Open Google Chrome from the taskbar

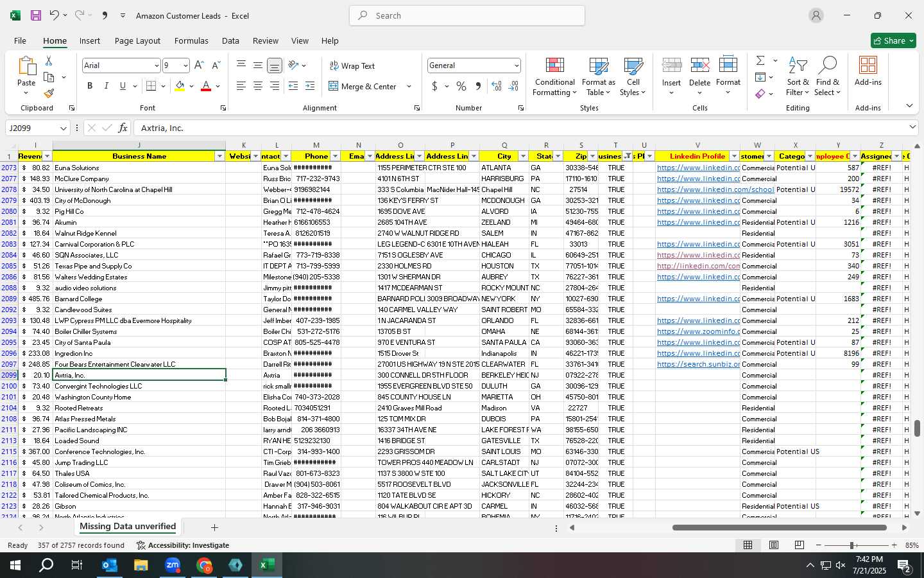click(204, 565)
